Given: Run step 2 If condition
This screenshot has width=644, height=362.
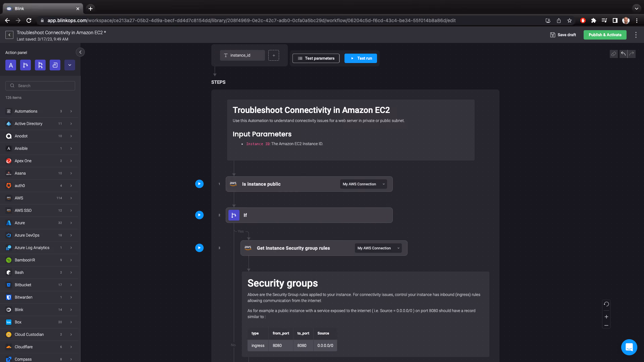Looking at the screenshot, I should (199, 215).
